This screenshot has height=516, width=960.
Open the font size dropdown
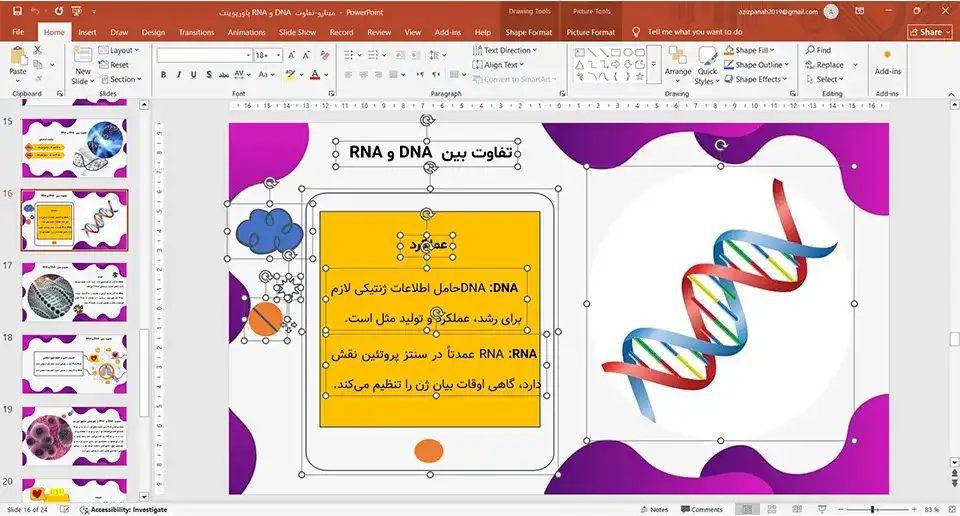(x=279, y=55)
